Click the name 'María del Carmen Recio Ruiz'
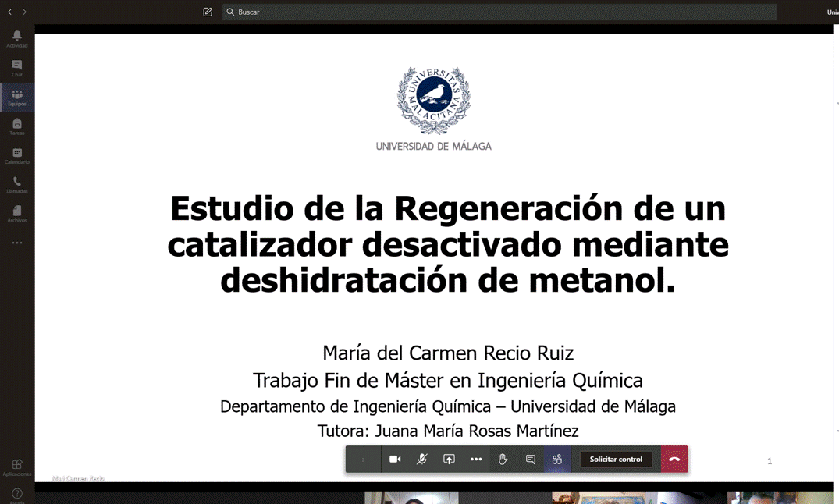This screenshot has height=504, width=839. pos(448,353)
